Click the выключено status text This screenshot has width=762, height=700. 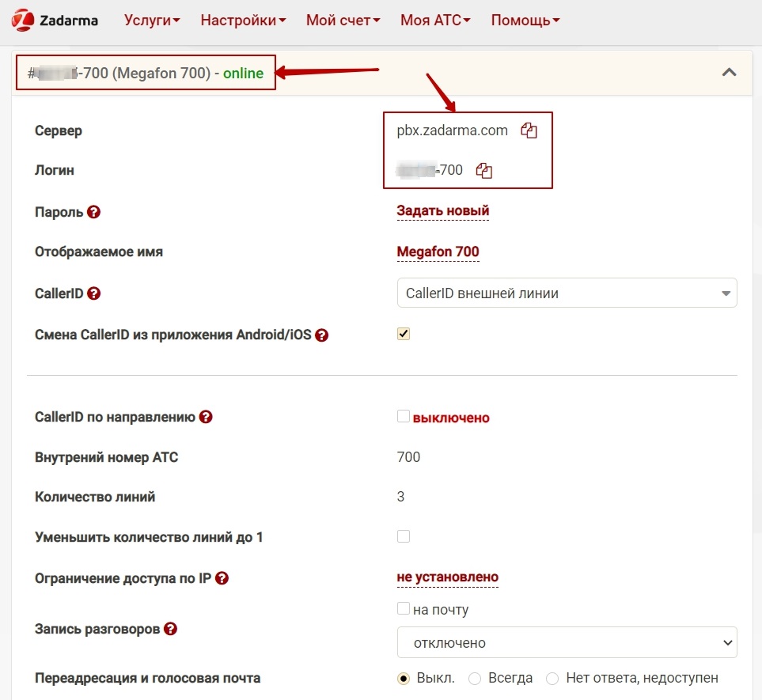(451, 418)
